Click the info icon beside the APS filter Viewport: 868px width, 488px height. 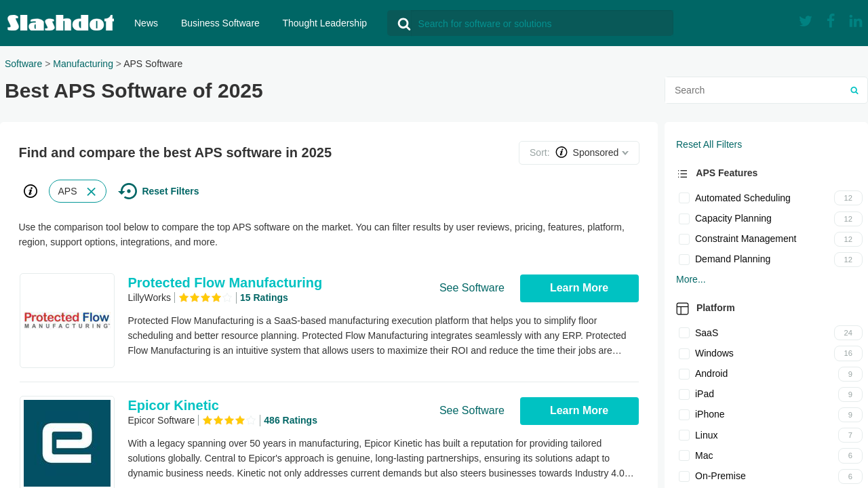pos(31,191)
